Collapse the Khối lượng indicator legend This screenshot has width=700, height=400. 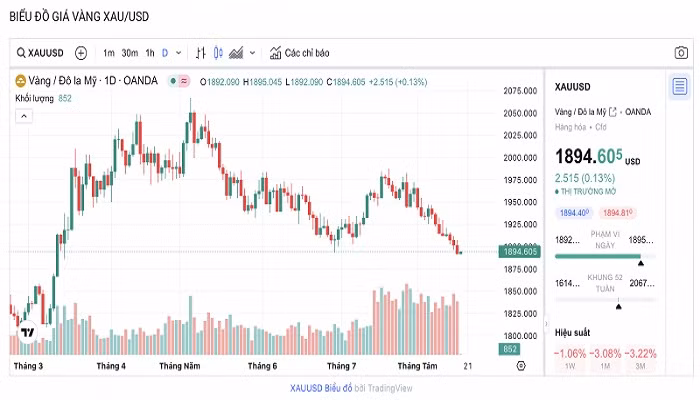pos(24,116)
